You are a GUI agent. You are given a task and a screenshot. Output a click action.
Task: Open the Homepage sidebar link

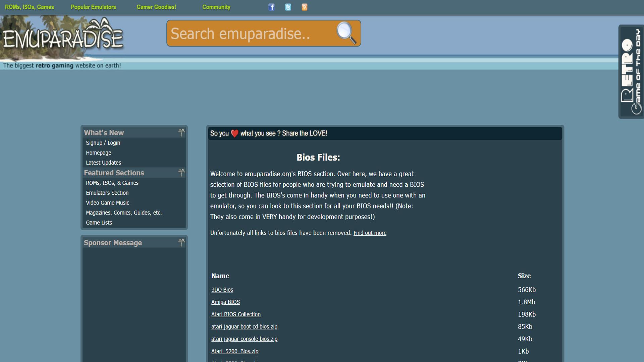98,153
